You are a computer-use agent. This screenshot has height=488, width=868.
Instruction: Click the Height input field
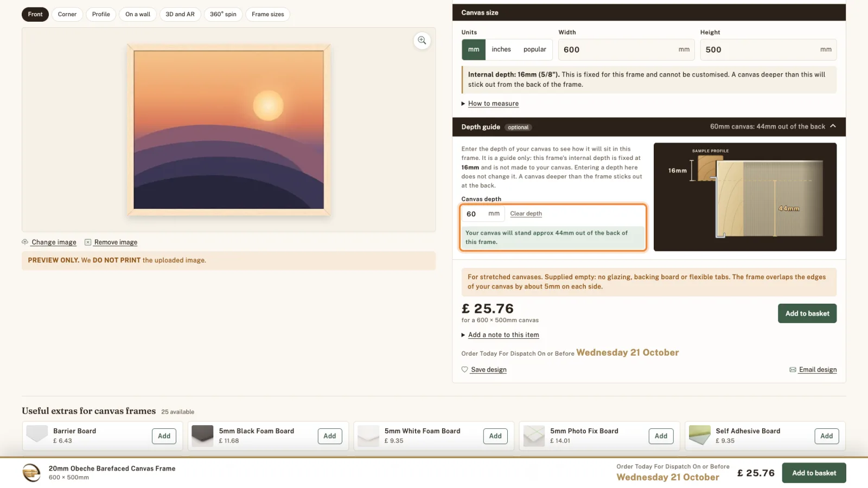(768, 49)
